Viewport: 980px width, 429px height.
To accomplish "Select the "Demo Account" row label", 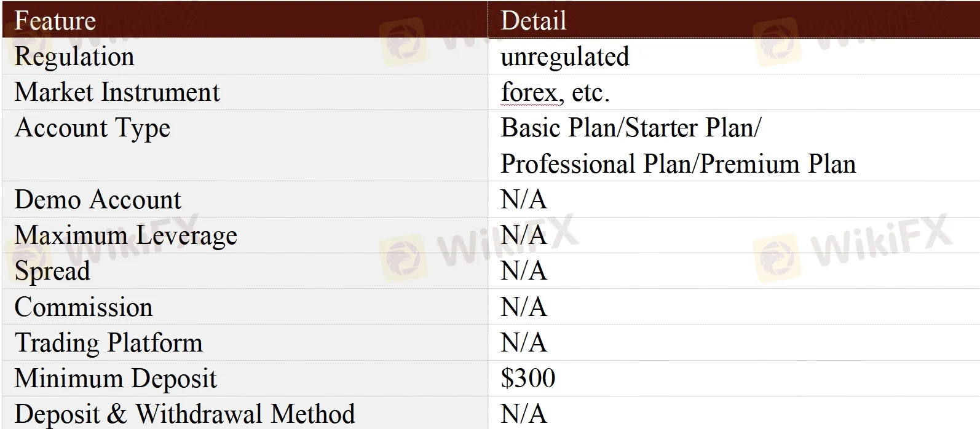I will tap(98, 200).
